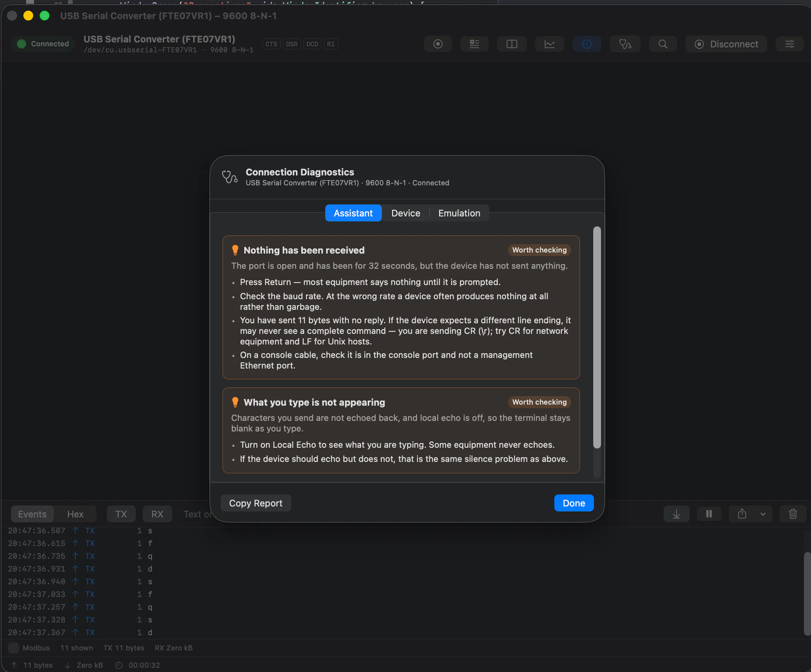The height and width of the screenshot is (672, 811).
Task: Open search with the magnifier icon
Action: (x=663, y=44)
